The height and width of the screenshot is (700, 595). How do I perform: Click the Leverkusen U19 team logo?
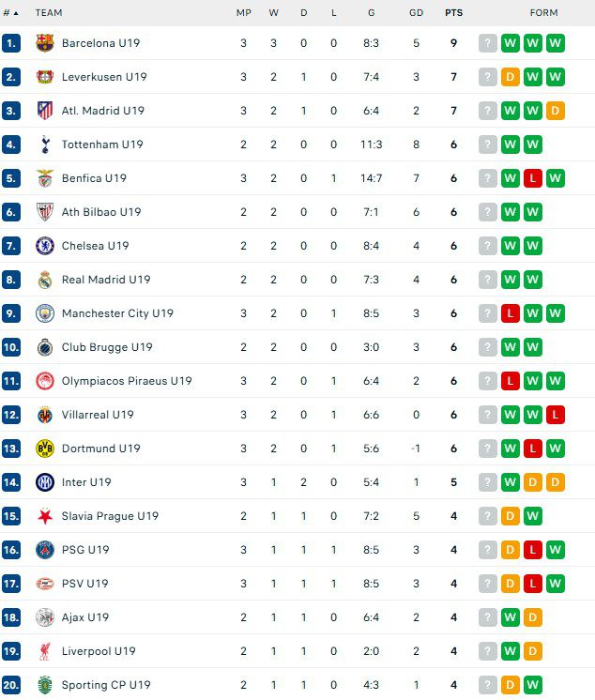click(x=45, y=77)
